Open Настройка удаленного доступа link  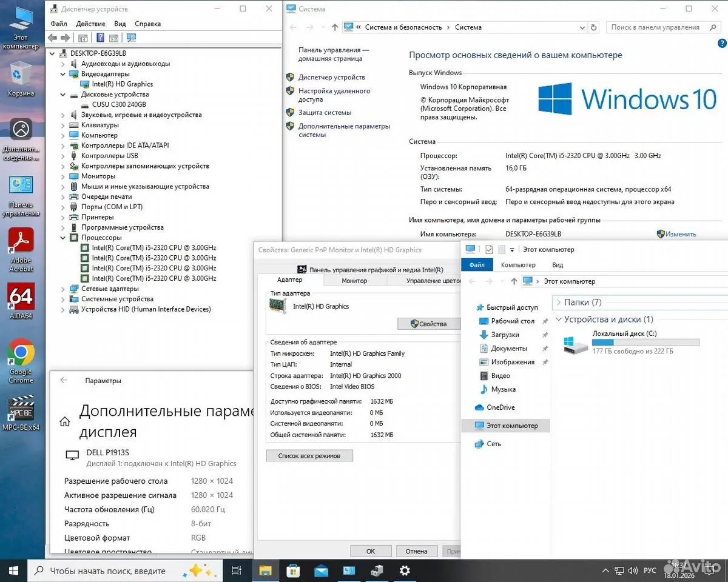tap(334, 95)
